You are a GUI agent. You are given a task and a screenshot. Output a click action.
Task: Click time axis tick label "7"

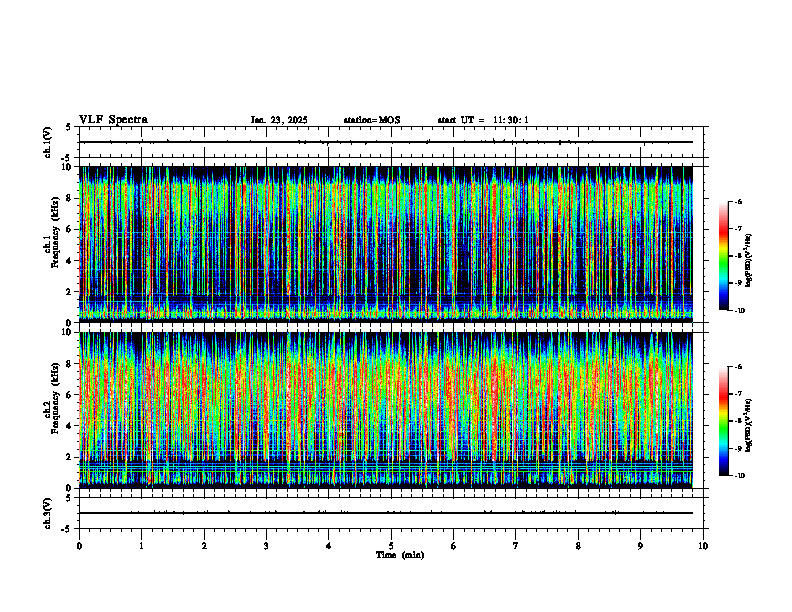(516, 546)
